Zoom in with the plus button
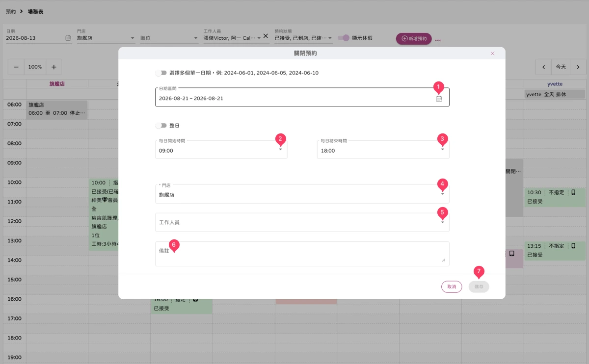The height and width of the screenshot is (364, 589). 54,67
